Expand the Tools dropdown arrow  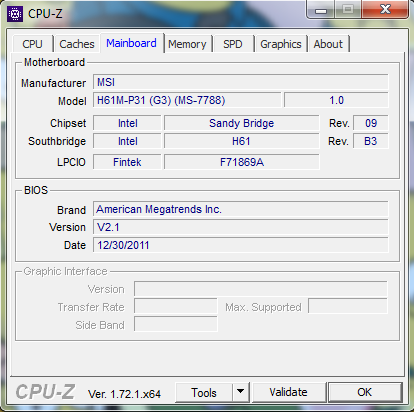(x=241, y=393)
